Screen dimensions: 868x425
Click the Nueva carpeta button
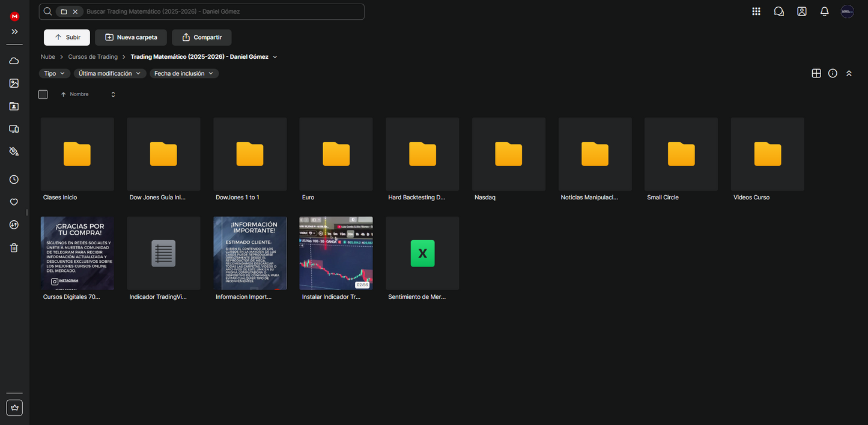tap(131, 37)
